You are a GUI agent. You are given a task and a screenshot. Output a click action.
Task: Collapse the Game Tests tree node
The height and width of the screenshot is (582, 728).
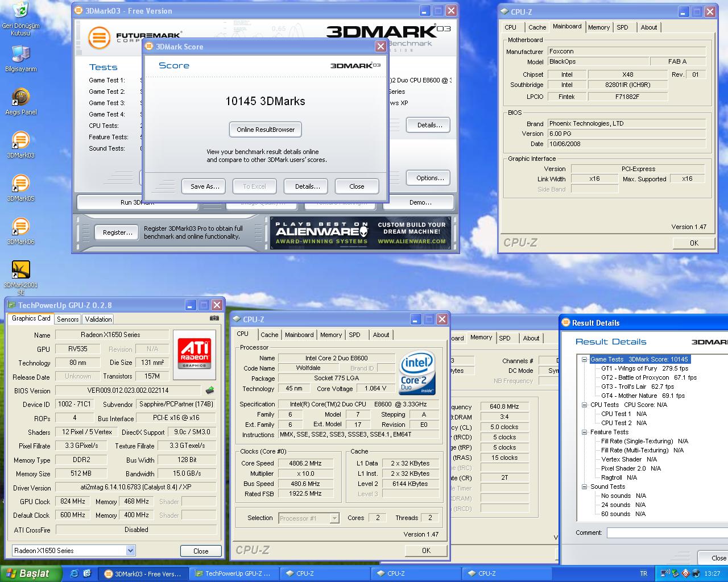tap(585, 359)
